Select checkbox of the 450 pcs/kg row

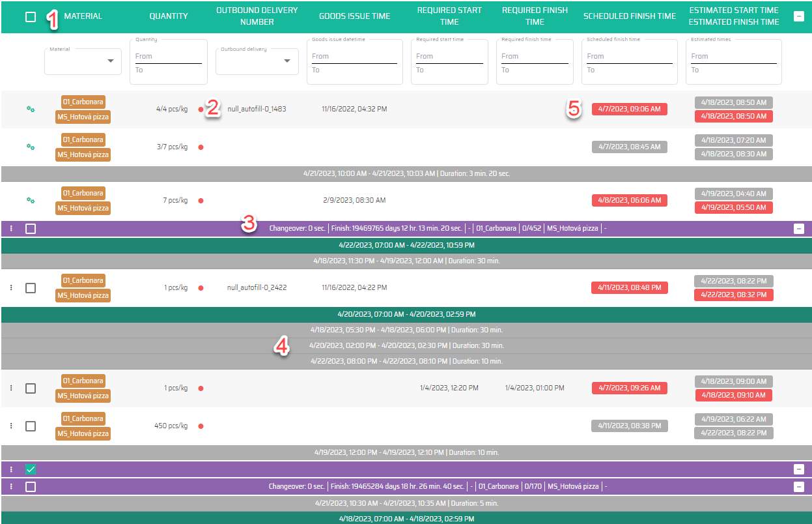(x=31, y=426)
